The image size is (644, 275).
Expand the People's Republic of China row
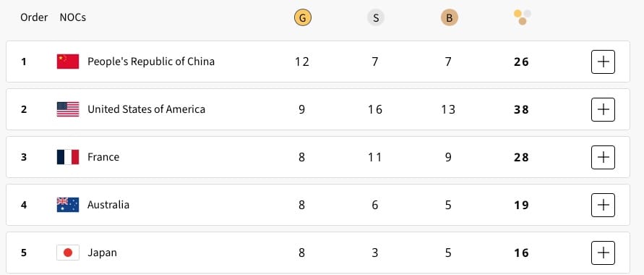tap(603, 62)
